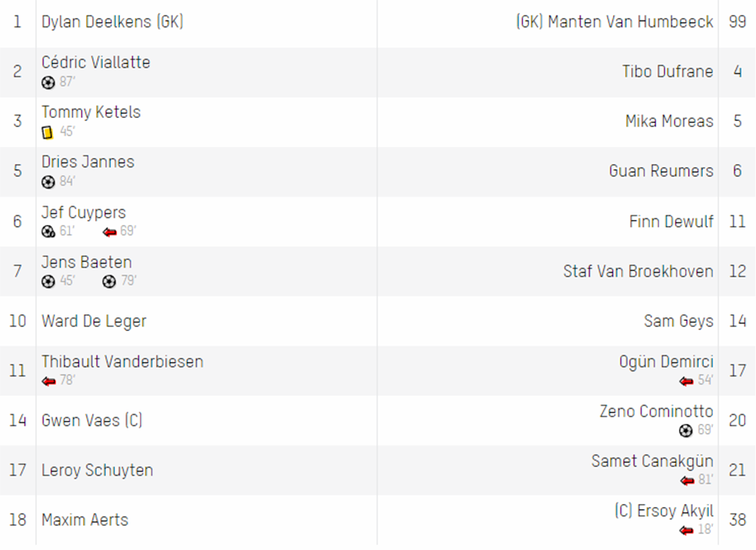Click the goal icon under Cédric Viallatte
The width and height of the screenshot is (756, 550).
[x=48, y=83]
